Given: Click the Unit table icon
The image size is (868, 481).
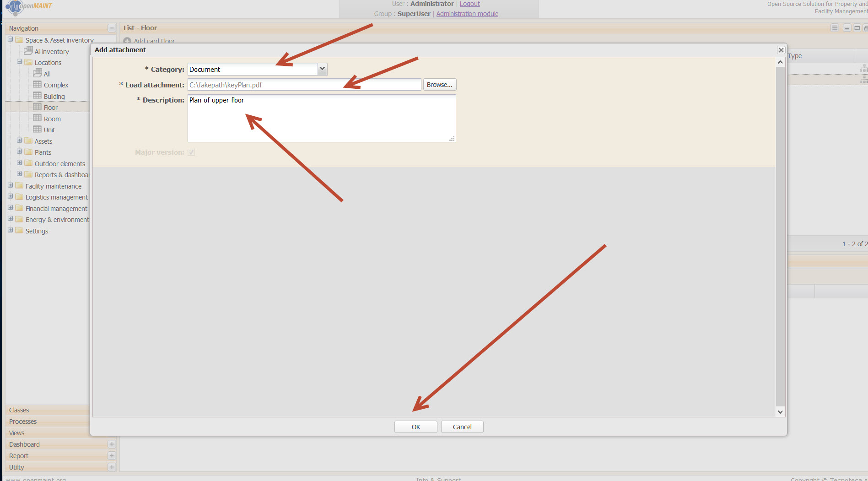Looking at the screenshot, I should pos(37,130).
